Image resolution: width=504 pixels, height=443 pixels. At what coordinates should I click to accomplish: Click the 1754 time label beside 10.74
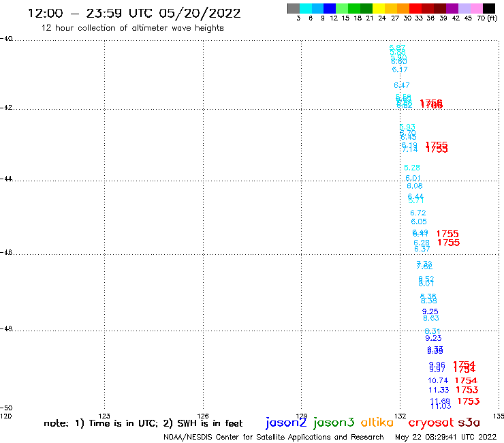pyautogui.click(x=466, y=380)
